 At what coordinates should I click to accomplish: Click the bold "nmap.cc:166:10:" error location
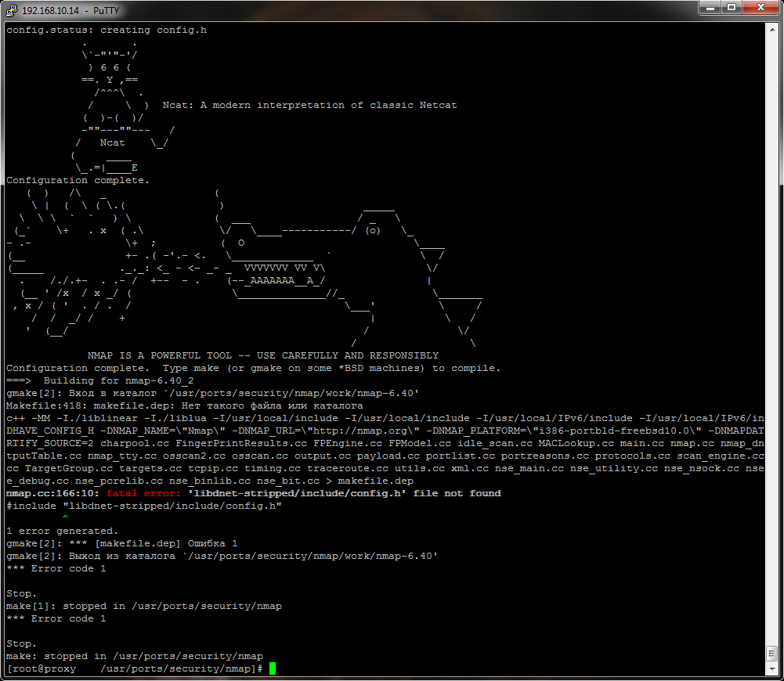coord(53,494)
